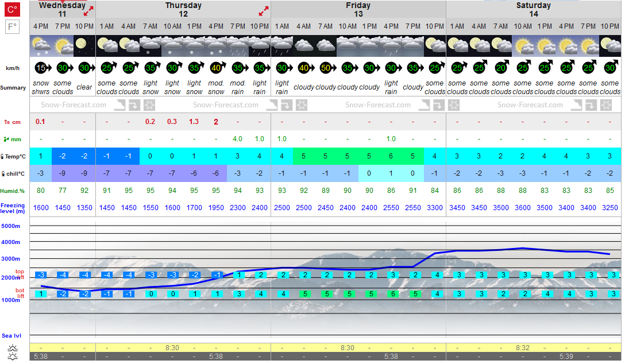Click Saturday sunset time 5:39
The image size is (625, 364).
(x=566, y=357)
